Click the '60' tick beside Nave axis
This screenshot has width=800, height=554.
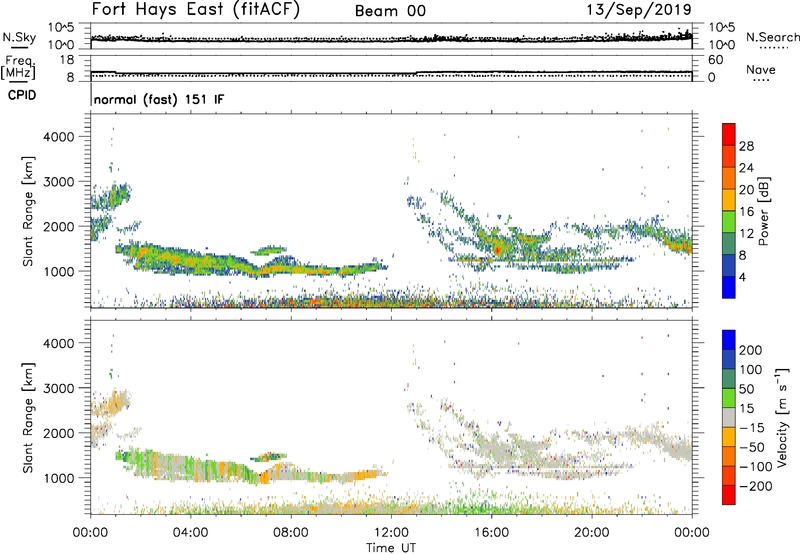(x=715, y=60)
